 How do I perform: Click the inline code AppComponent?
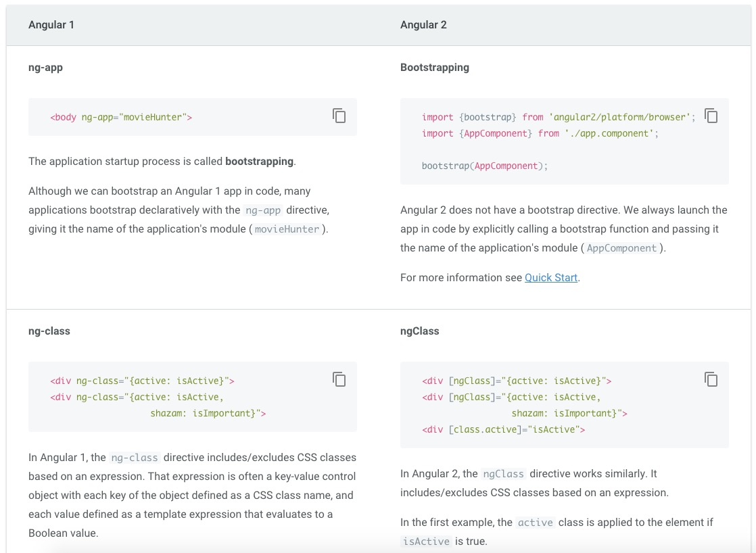click(621, 248)
